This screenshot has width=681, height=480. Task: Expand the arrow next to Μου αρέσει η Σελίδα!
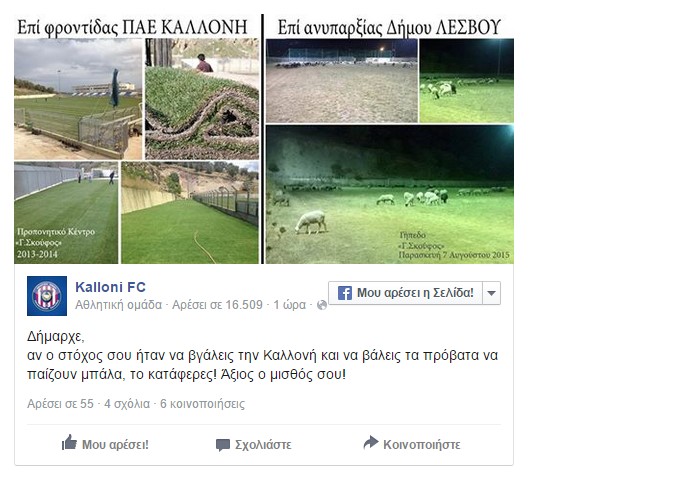tap(492, 293)
